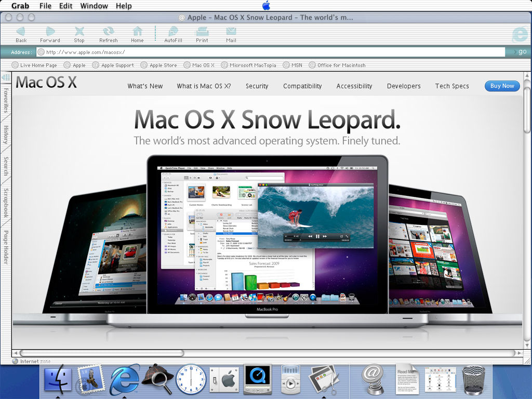Open the Scrapbook explorer tab
Screen dimensions: 532x399
pos(6,203)
